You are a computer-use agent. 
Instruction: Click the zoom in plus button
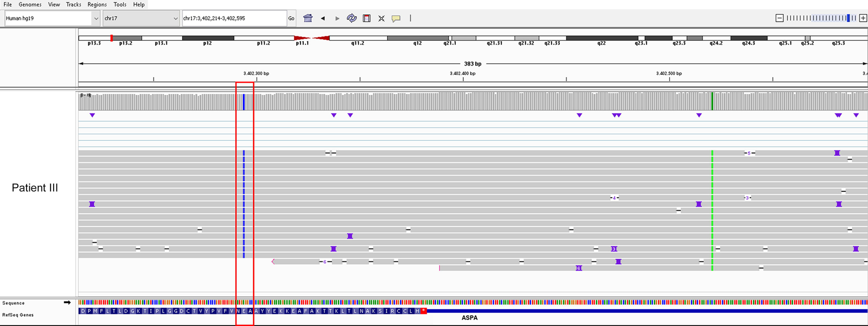point(863,18)
